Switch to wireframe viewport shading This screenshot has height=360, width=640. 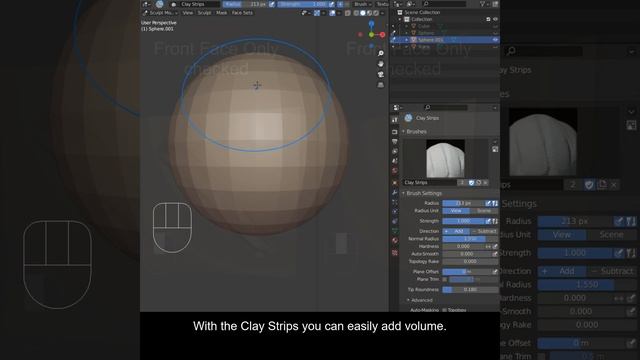click(356, 13)
